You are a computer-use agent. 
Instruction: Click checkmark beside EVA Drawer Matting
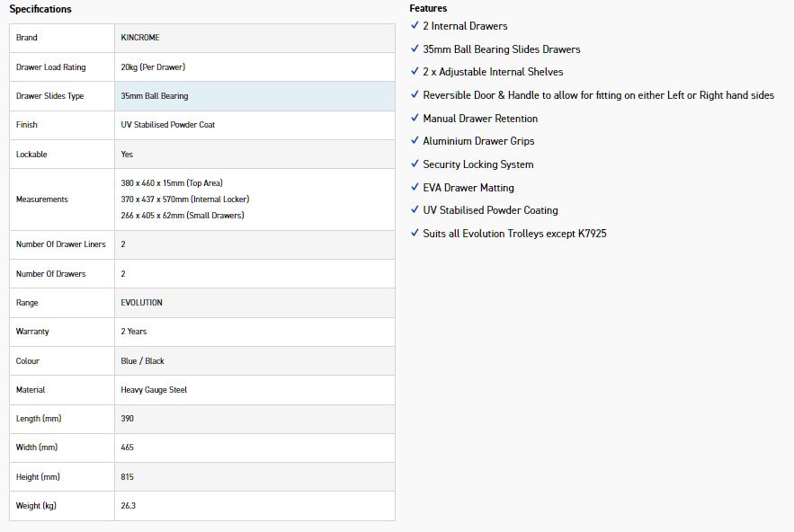(415, 187)
